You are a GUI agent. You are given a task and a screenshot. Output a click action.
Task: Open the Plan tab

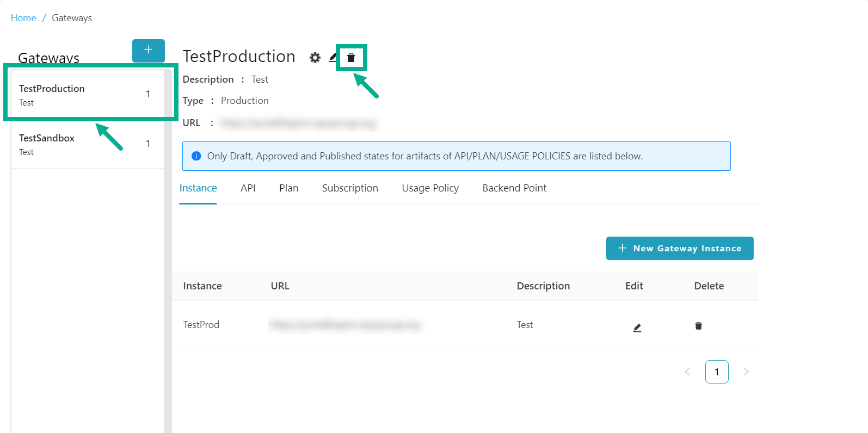pyautogui.click(x=288, y=188)
